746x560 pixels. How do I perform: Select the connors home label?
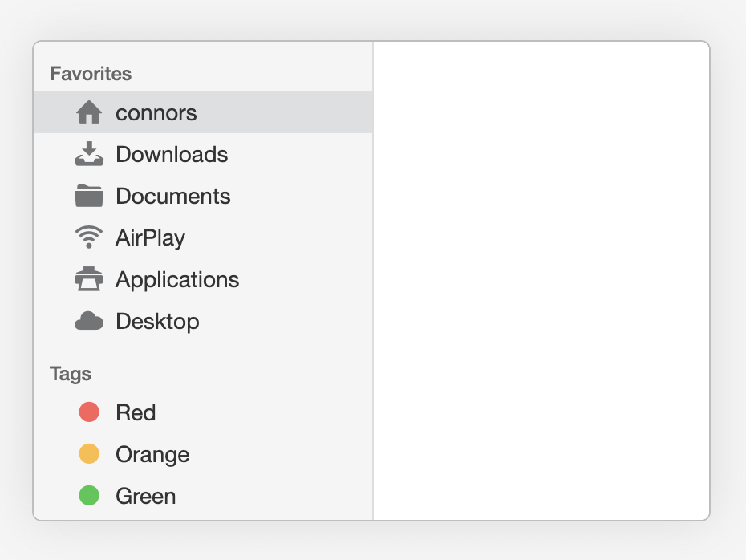coord(156,113)
